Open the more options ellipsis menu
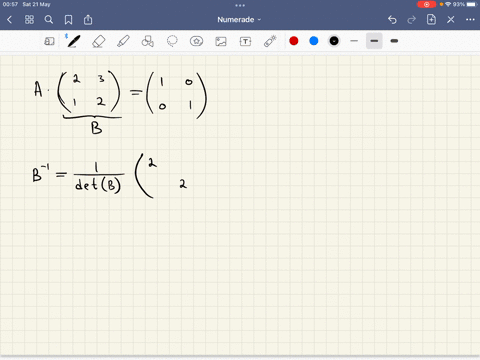This screenshot has height=360, width=480. [x=470, y=20]
